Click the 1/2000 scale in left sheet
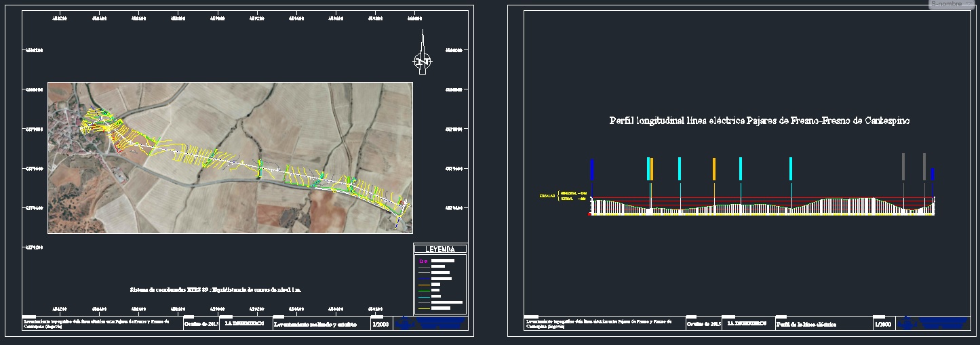Viewport: 980px width, 345px height. (x=380, y=325)
